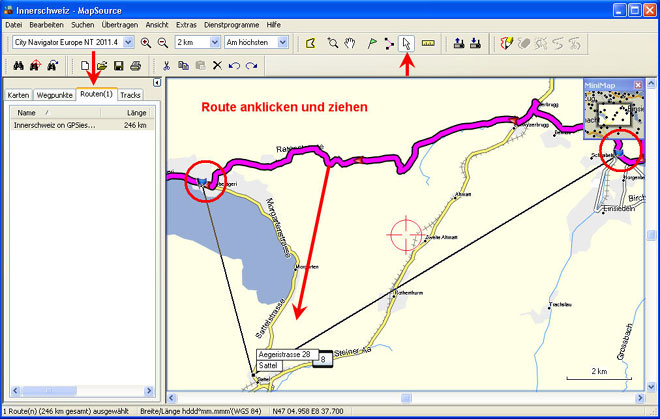Click the Receive from Device icon
The width and height of the screenshot is (660, 419).
(x=475, y=43)
